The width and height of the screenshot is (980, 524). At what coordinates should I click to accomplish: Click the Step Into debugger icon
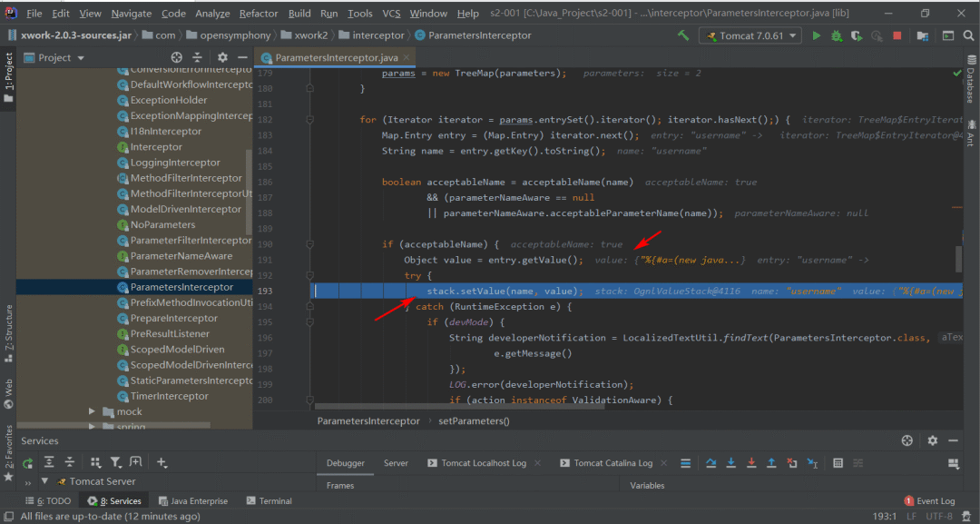(x=730, y=463)
